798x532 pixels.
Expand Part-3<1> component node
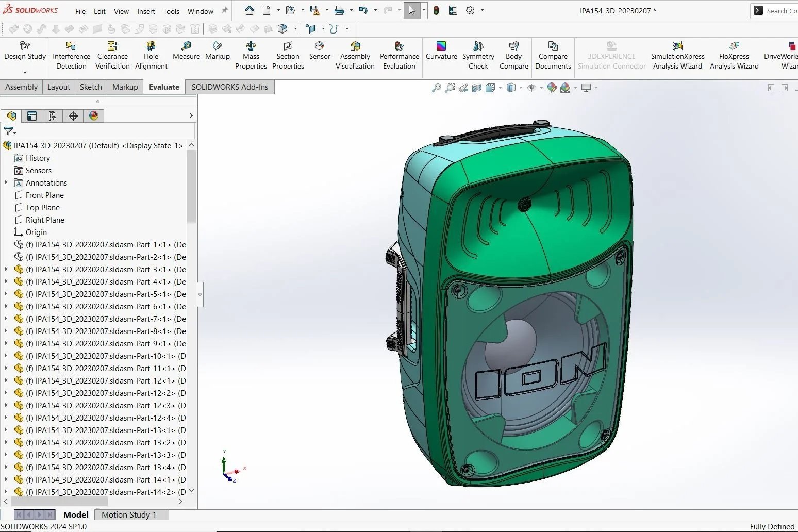tap(6, 269)
